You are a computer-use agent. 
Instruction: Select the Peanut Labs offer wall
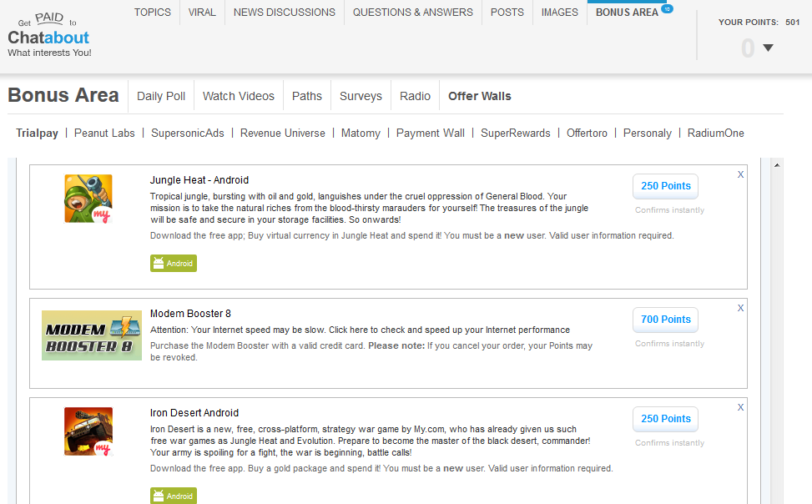pos(104,134)
